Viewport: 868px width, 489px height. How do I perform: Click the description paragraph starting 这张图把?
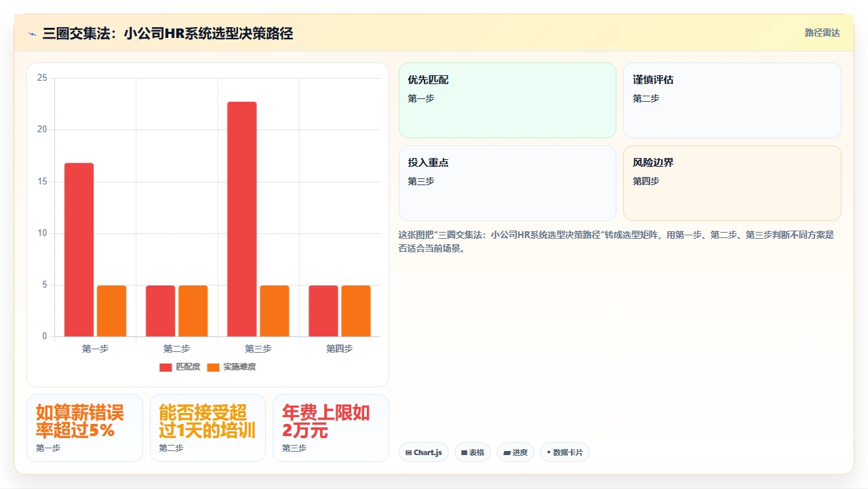coord(616,241)
